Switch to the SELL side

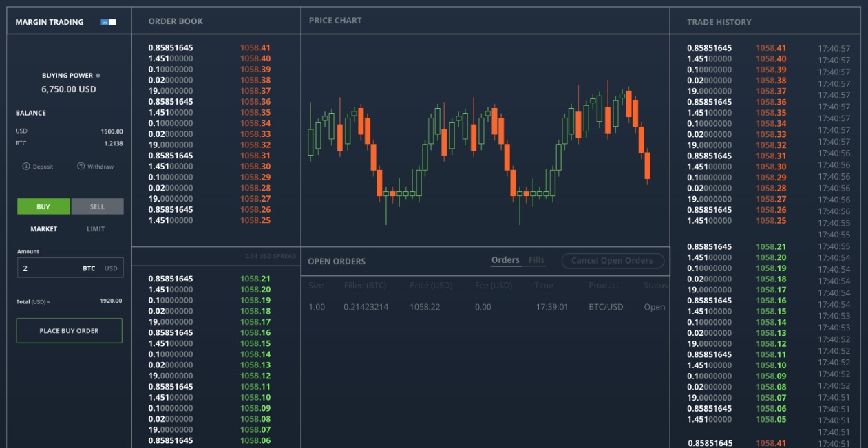(x=97, y=206)
